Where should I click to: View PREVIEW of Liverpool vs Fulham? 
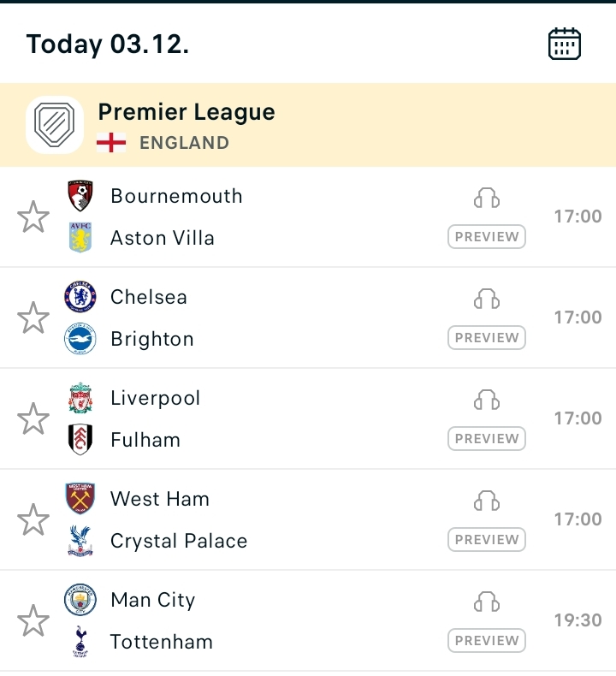487,438
